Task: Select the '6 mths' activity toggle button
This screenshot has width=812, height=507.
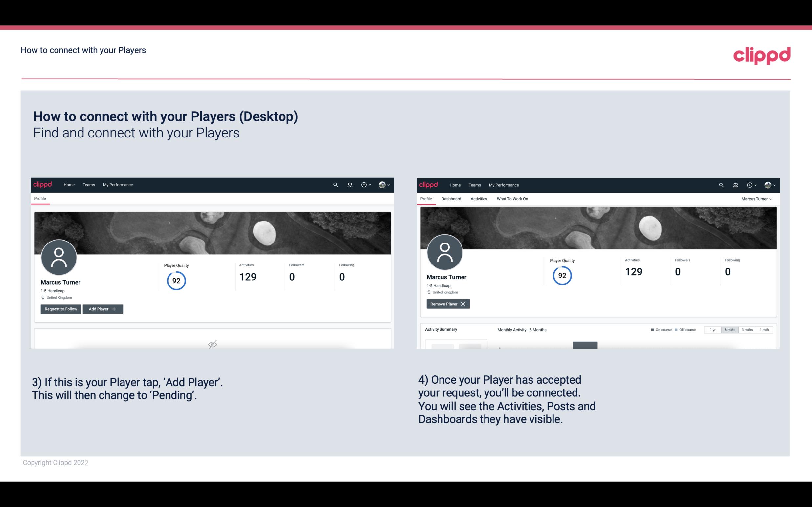Action: [x=730, y=329]
